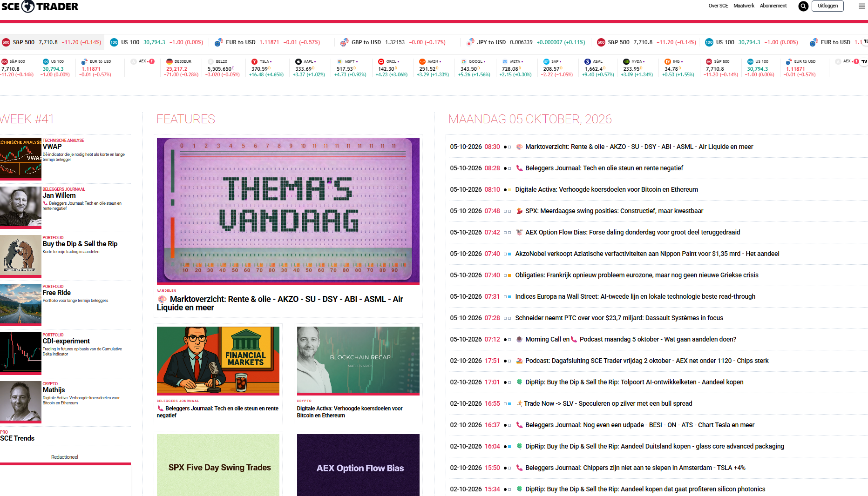Click the NVDA ticker icon
This screenshot has height=496, width=868.
point(626,61)
